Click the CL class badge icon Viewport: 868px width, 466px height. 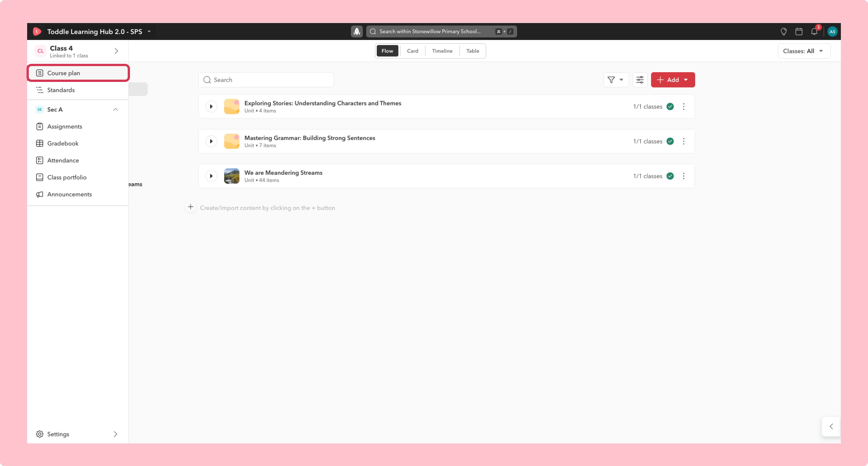[x=40, y=51]
